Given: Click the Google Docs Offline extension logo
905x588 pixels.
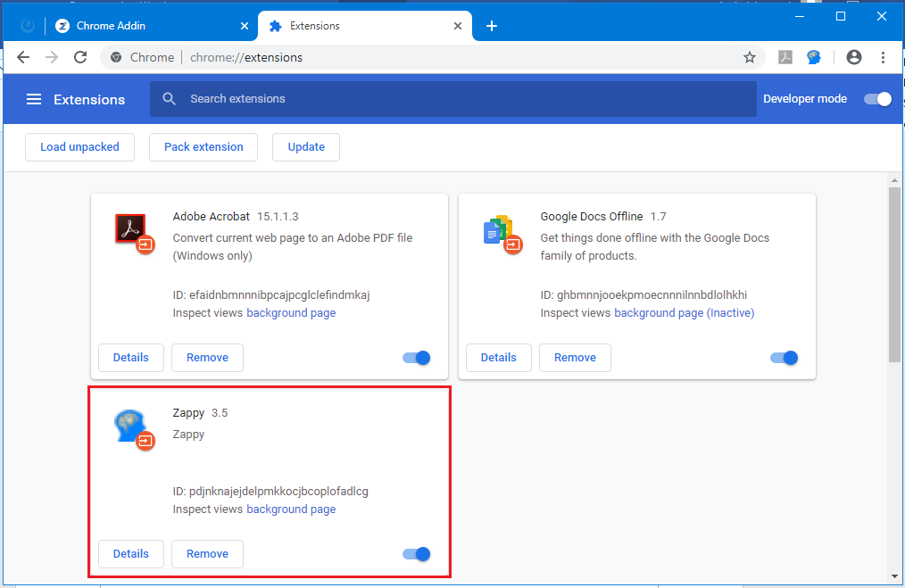Looking at the screenshot, I should (502, 233).
